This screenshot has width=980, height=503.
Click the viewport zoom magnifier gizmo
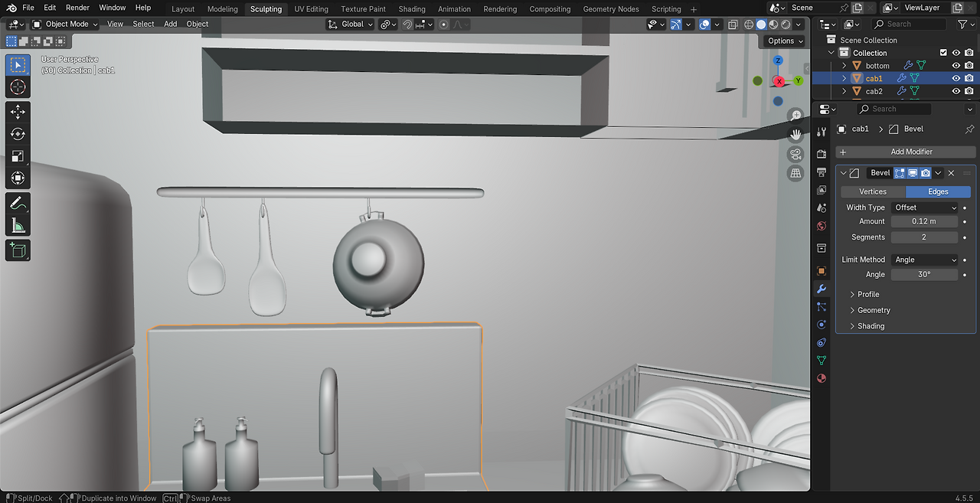pyautogui.click(x=796, y=116)
